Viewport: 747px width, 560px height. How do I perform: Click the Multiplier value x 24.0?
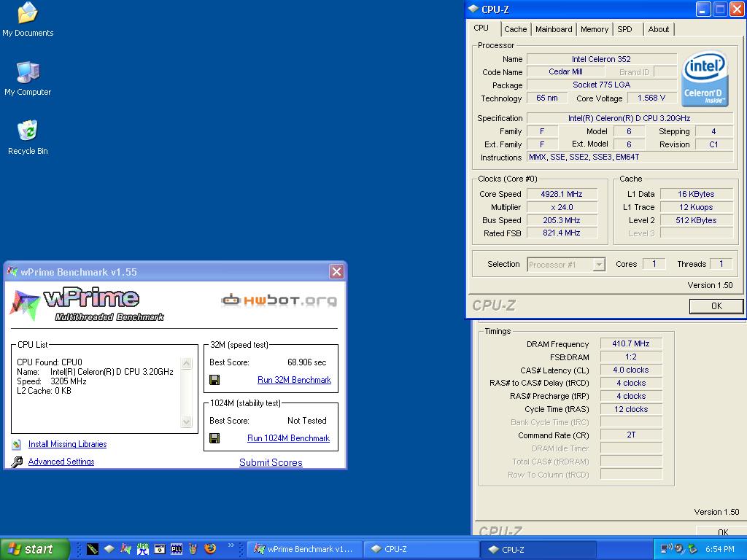[562, 207]
